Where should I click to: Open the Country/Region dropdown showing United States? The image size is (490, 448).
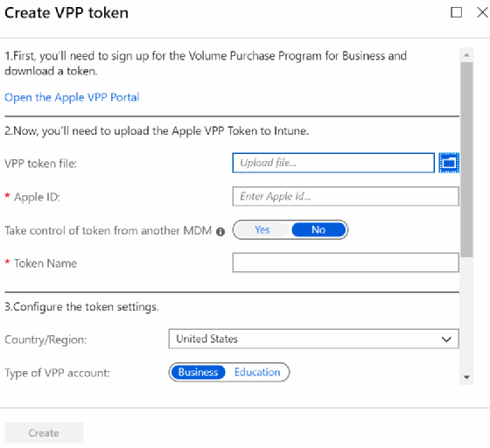tap(313, 339)
